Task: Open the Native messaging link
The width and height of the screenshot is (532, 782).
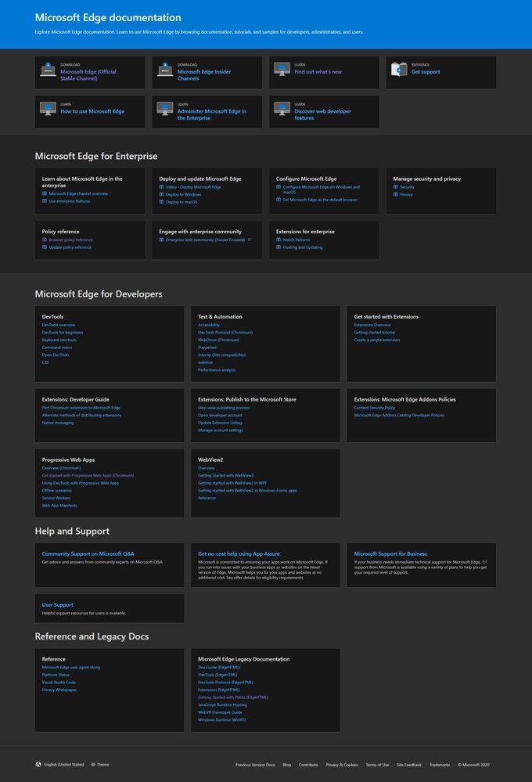Action: [58, 423]
